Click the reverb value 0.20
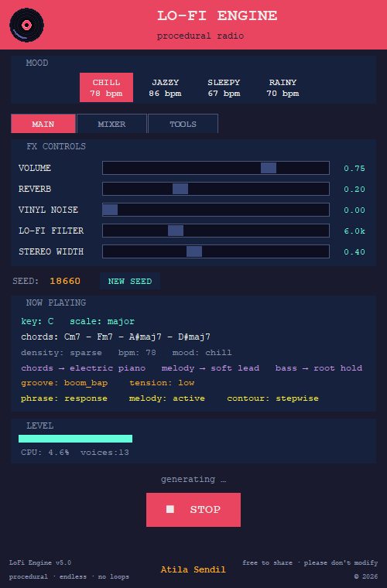 tap(354, 190)
